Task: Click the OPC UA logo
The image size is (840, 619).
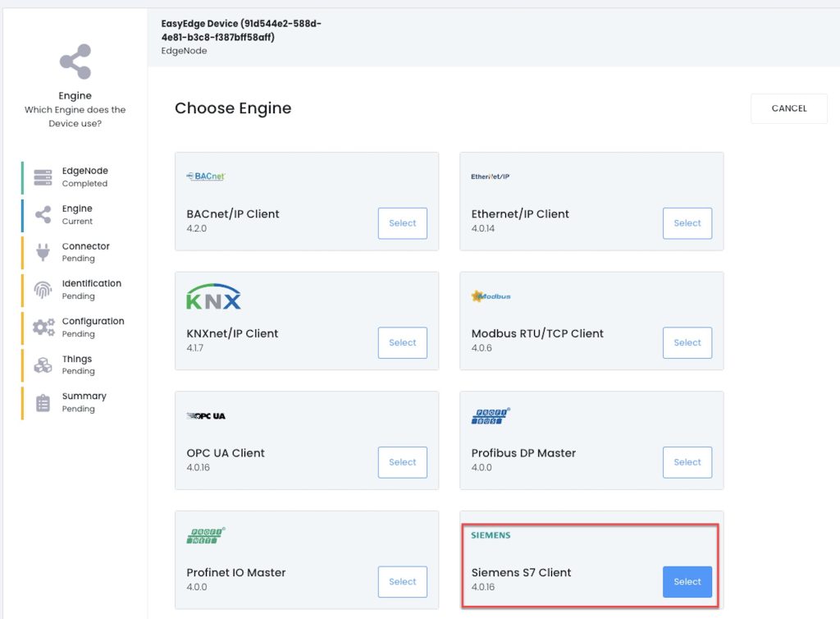Action: pyautogui.click(x=206, y=416)
